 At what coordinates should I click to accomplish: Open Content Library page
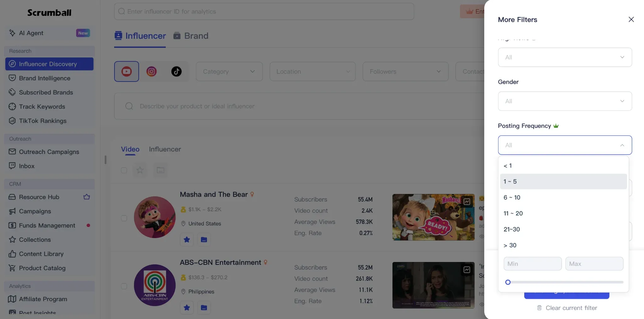(x=49, y=254)
